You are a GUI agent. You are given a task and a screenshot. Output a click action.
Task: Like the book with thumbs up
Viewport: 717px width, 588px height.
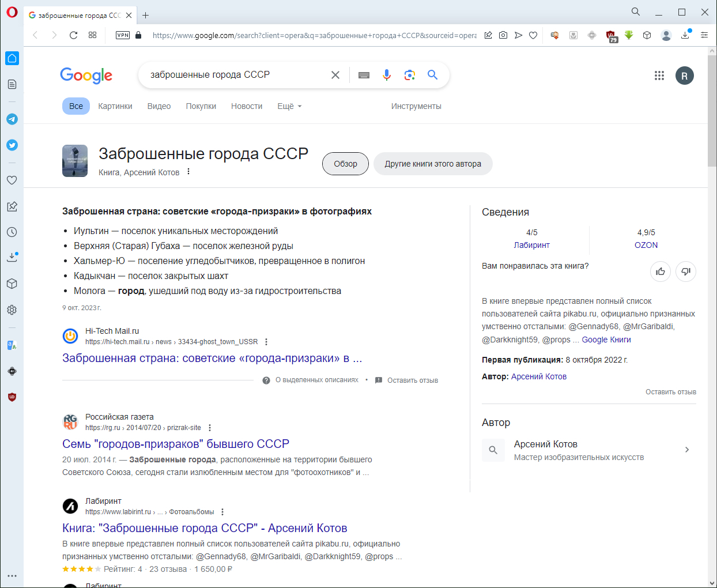pyautogui.click(x=661, y=272)
